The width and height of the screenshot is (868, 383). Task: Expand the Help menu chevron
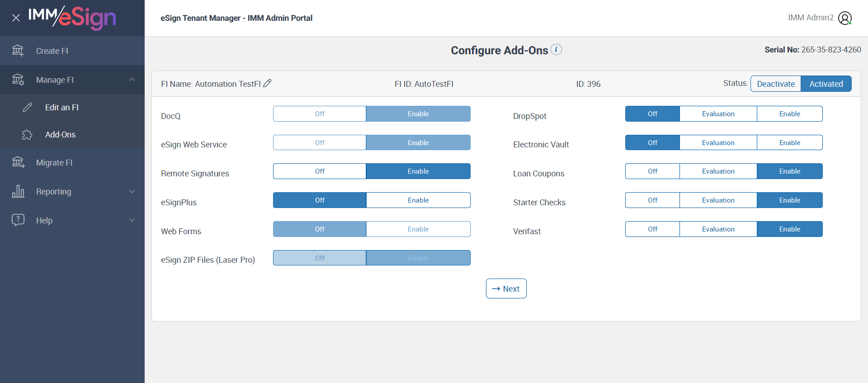coord(132,220)
